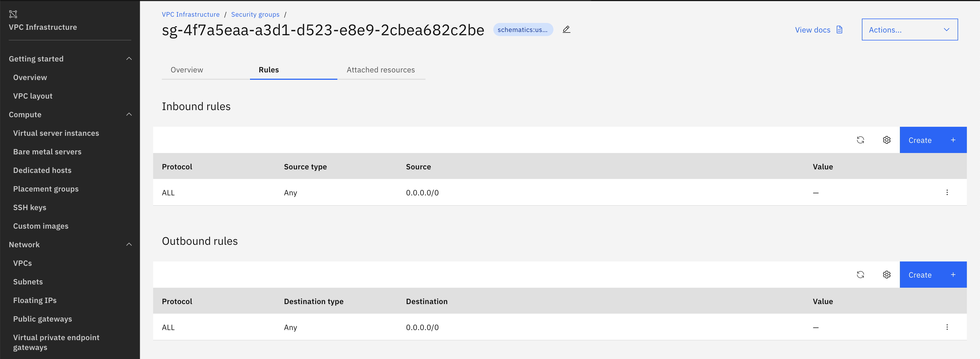Click the pencil edit name icon
Viewport: 980px width, 359px height.
566,29
